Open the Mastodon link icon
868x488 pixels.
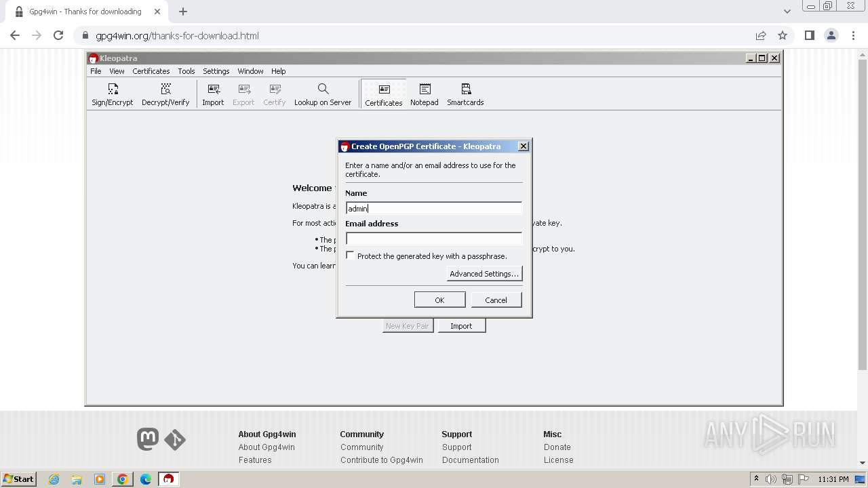click(148, 439)
